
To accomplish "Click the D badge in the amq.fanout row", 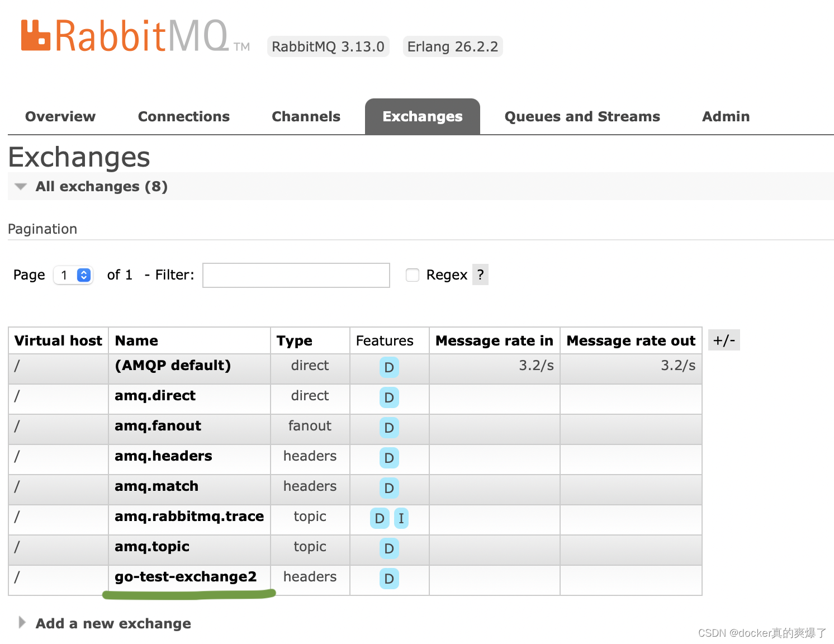I will click(389, 428).
